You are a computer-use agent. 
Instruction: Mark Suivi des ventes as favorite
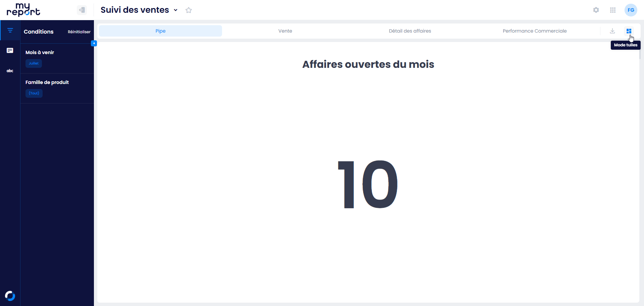[189, 10]
